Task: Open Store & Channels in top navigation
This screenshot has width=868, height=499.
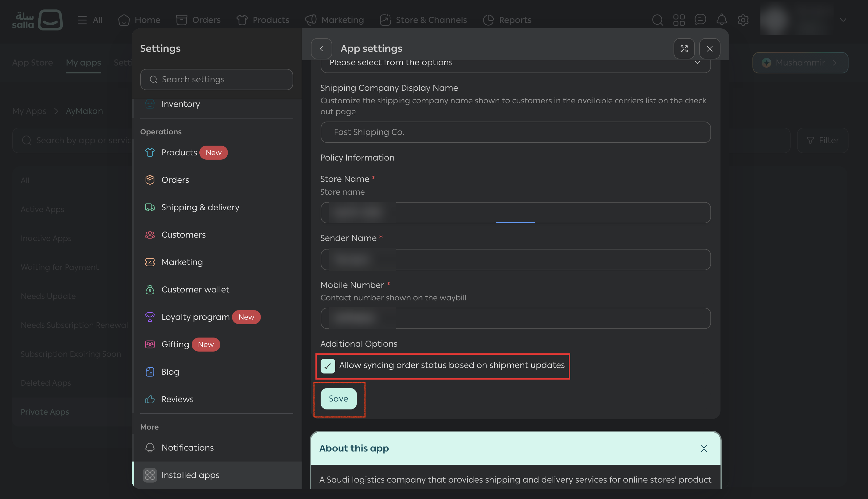Action: pos(423,20)
